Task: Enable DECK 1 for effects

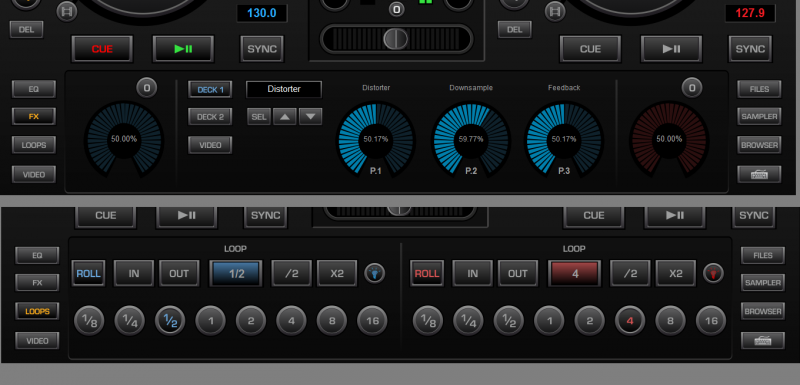Action: (x=210, y=90)
